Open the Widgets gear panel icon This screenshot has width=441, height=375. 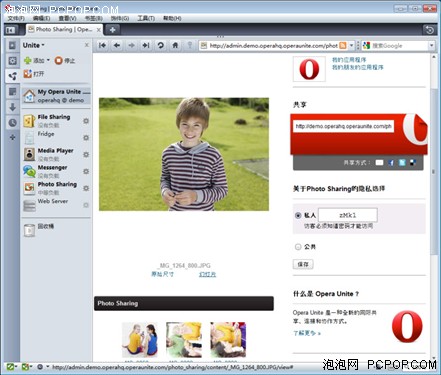pos(12,61)
